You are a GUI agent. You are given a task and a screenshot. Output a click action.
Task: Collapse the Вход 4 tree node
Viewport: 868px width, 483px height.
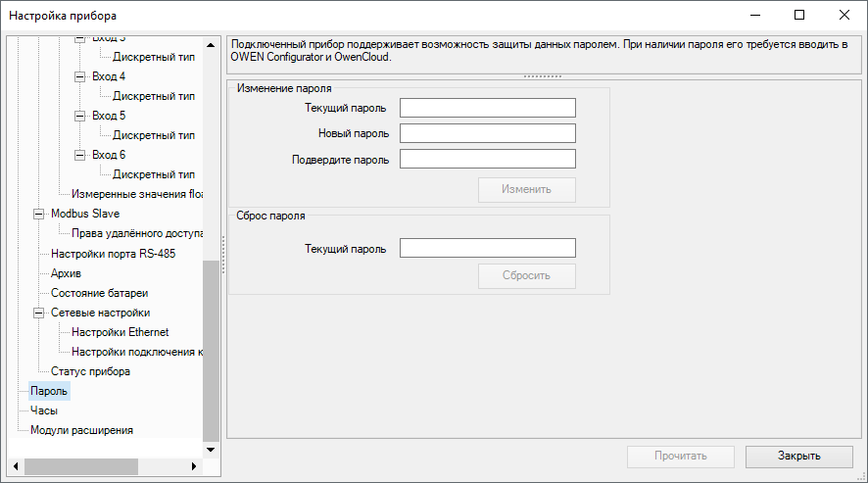[x=80, y=76]
